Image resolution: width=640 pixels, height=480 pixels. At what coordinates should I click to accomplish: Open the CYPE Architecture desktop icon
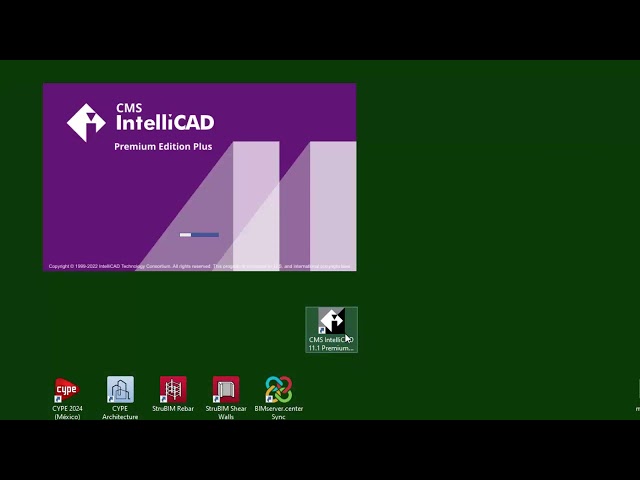(x=120, y=398)
